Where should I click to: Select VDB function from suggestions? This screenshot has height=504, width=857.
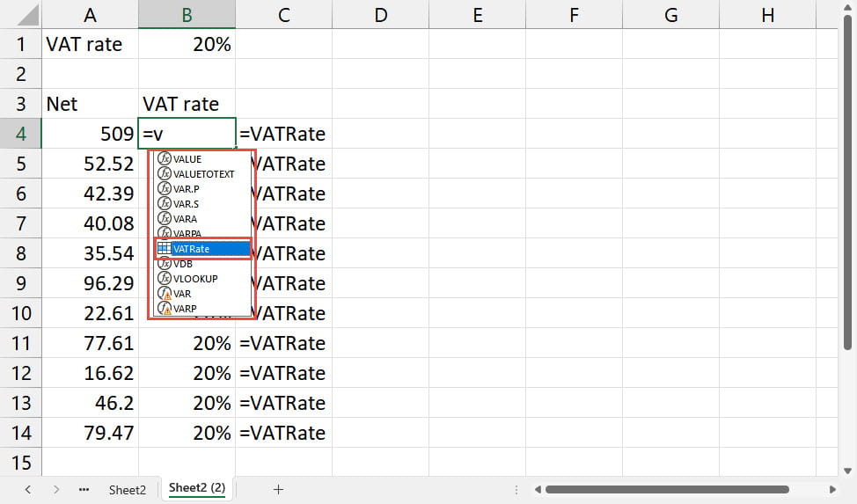(183, 264)
